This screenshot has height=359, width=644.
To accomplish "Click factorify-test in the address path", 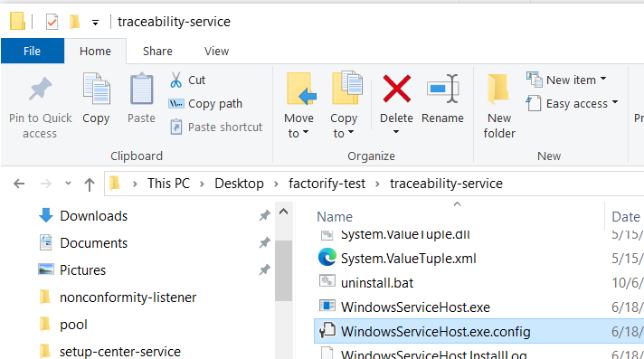I will click(327, 184).
